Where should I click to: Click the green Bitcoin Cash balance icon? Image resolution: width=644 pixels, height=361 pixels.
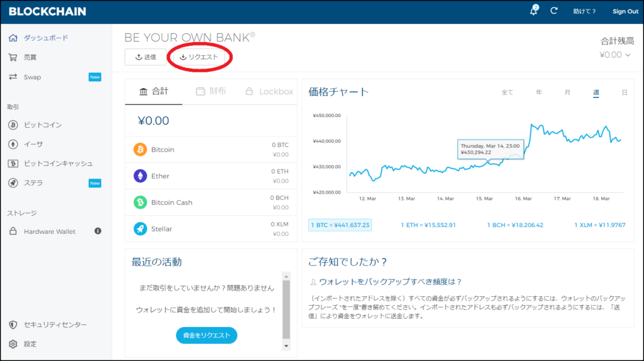point(140,203)
